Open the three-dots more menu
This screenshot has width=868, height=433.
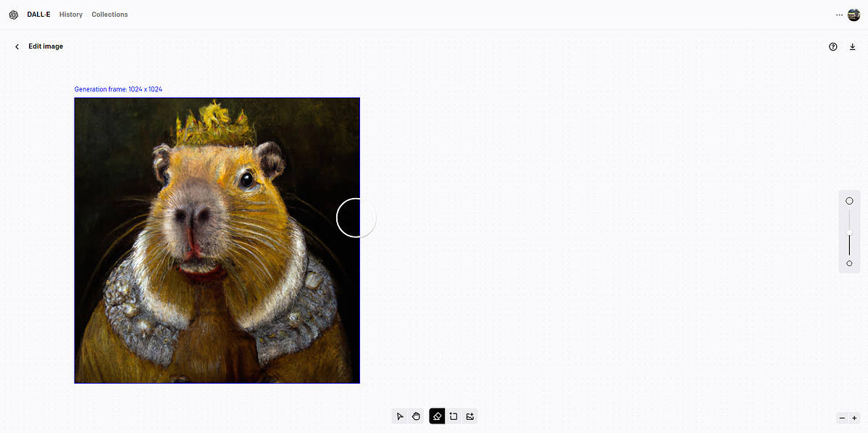[x=839, y=15]
